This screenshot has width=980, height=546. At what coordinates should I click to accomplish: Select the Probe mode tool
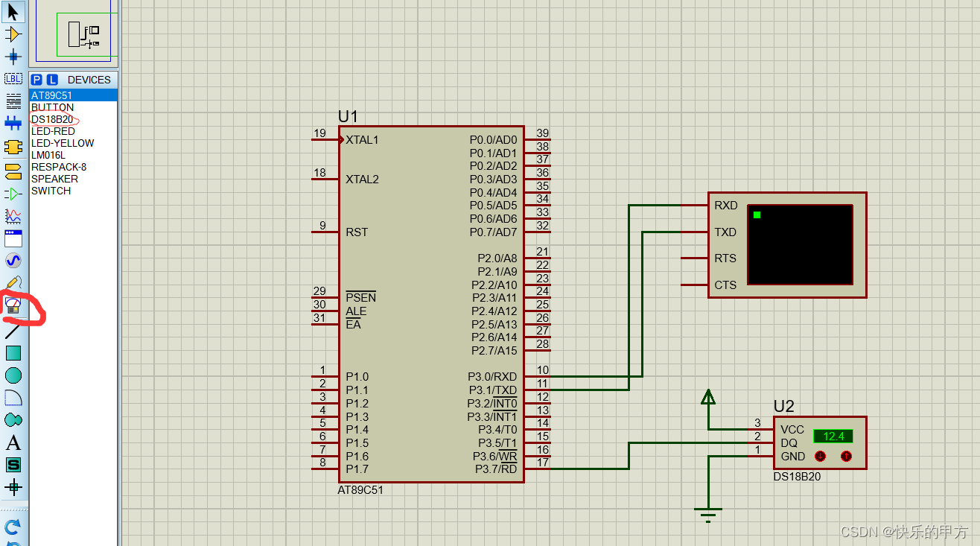point(13,283)
